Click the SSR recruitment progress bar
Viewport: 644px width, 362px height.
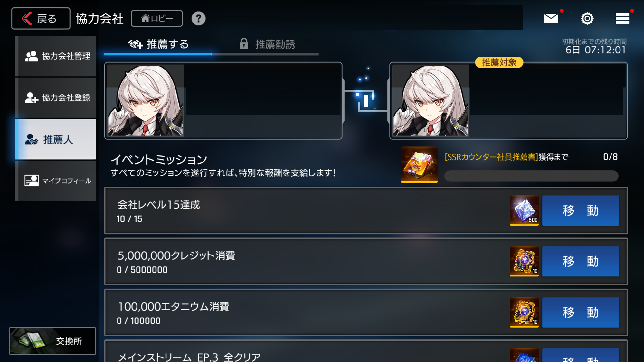point(531,176)
